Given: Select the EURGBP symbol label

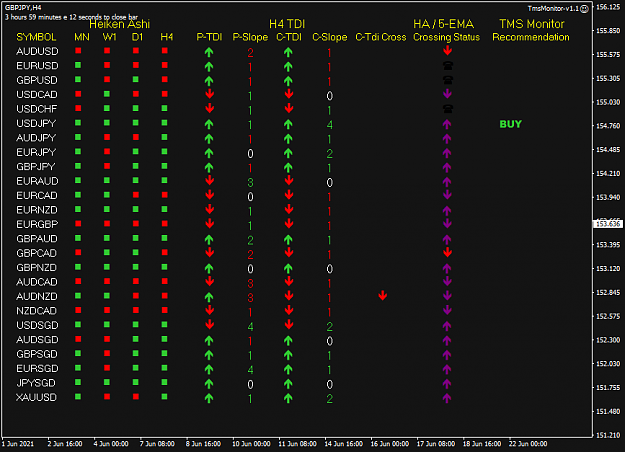Looking at the screenshot, I should (37, 224).
